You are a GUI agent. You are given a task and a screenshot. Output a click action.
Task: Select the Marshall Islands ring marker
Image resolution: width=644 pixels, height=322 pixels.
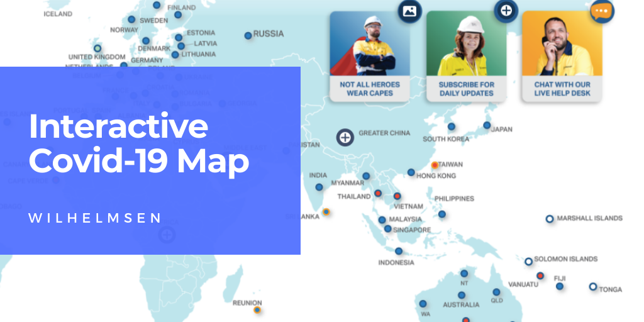click(x=549, y=219)
